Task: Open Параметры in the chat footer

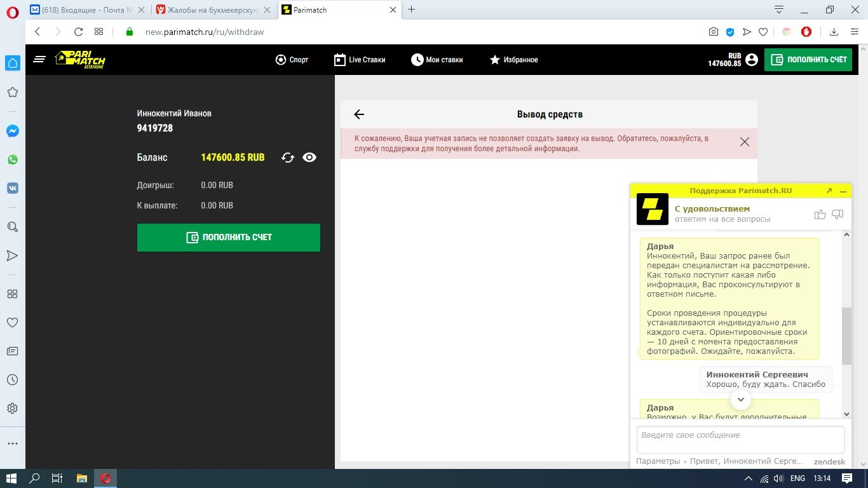Action: click(x=658, y=461)
